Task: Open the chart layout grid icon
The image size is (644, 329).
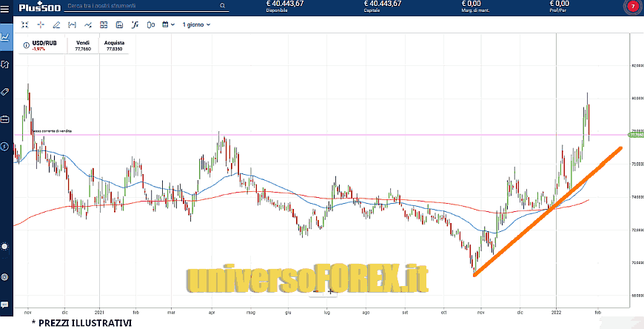Action: pyautogui.click(x=104, y=24)
